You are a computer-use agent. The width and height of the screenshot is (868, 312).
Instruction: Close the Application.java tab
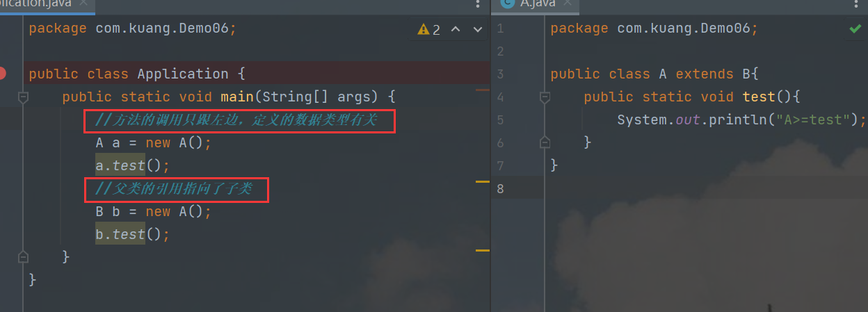coord(84,3)
